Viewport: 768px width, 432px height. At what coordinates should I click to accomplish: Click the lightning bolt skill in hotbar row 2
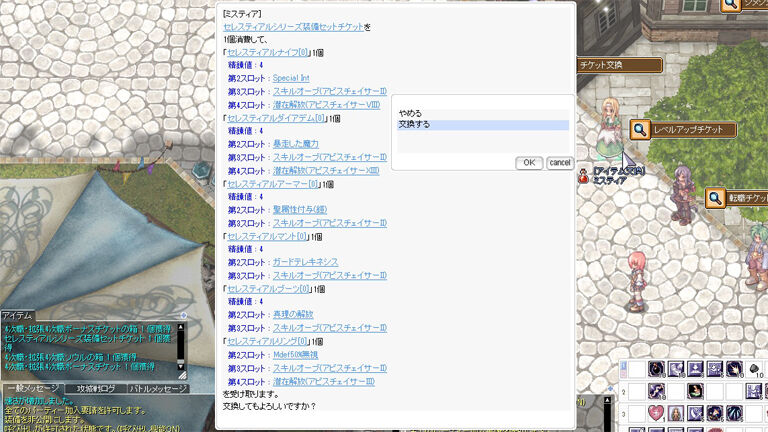[657, 391]
